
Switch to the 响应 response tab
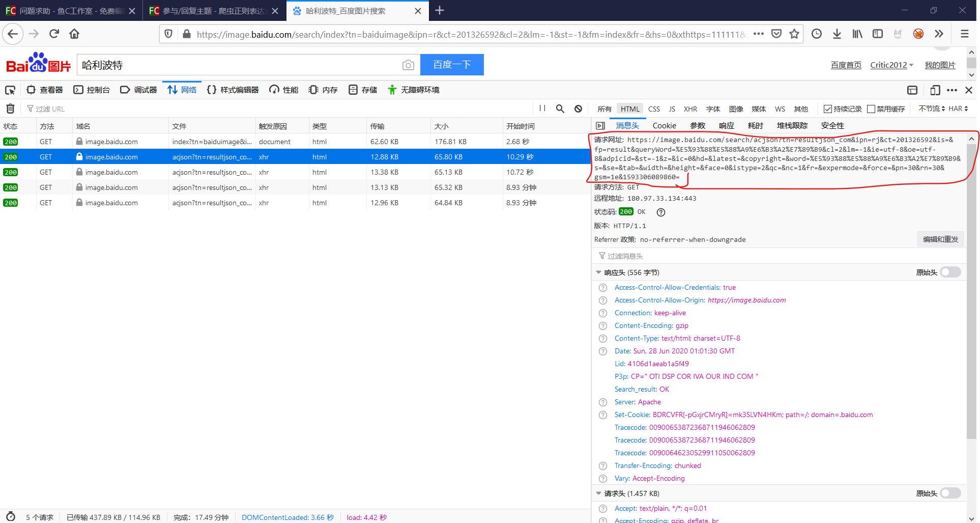tap(726, 126)
